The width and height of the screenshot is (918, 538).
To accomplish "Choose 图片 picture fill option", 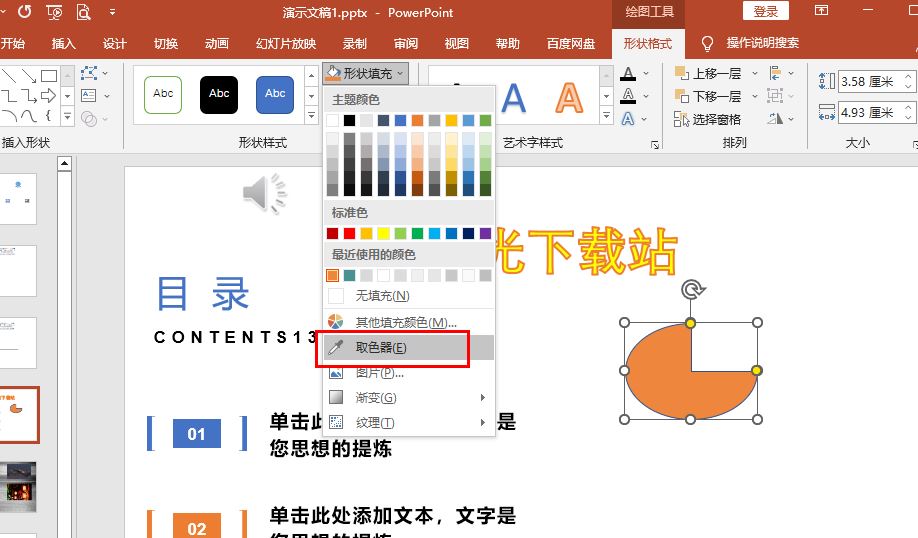I will (x=379, y=373).
